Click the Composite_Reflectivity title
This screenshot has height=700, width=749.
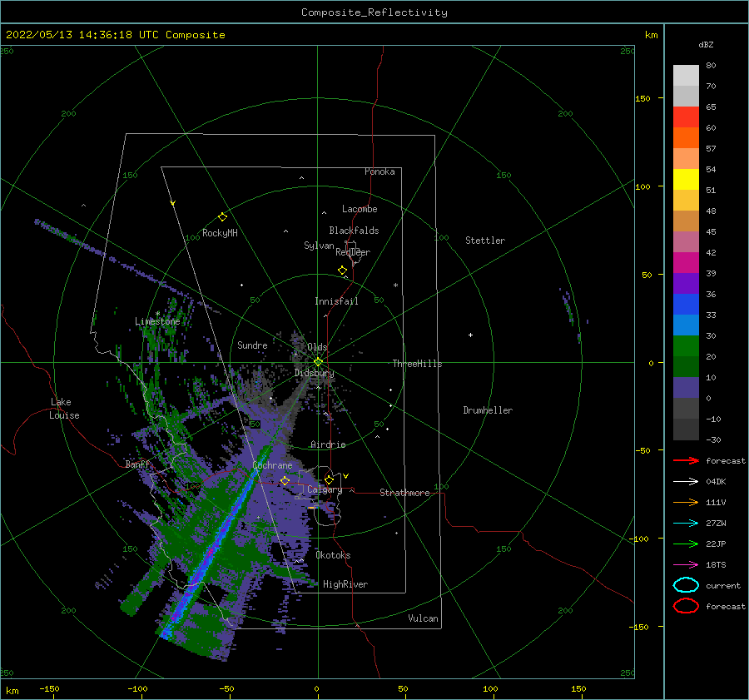pos(374,12)
